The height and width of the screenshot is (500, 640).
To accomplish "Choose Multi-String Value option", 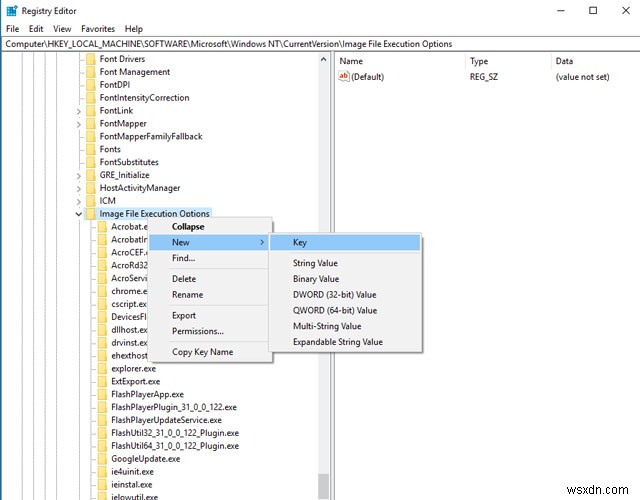I will (x=345, y=326).
